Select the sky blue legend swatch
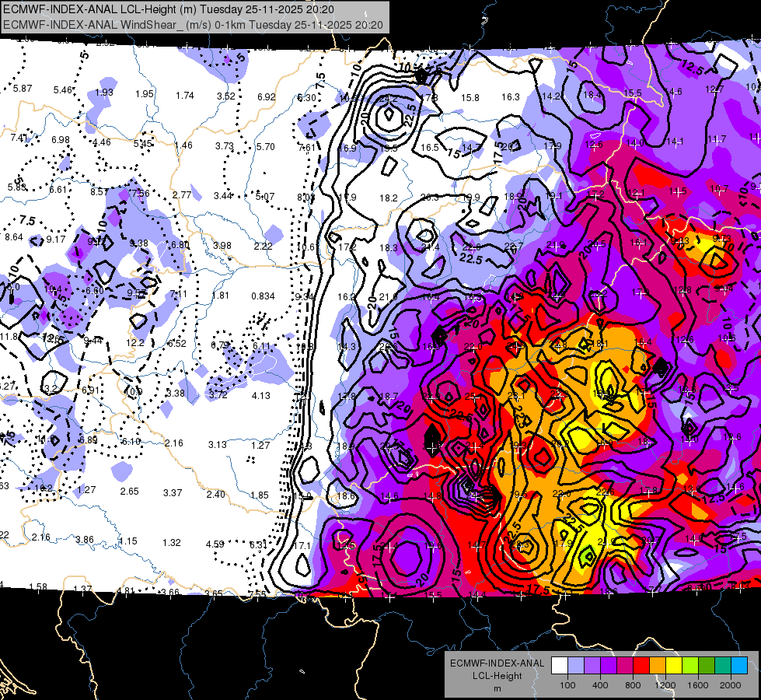The height and width of the screenshot is (700, 761). coord(739,665)
